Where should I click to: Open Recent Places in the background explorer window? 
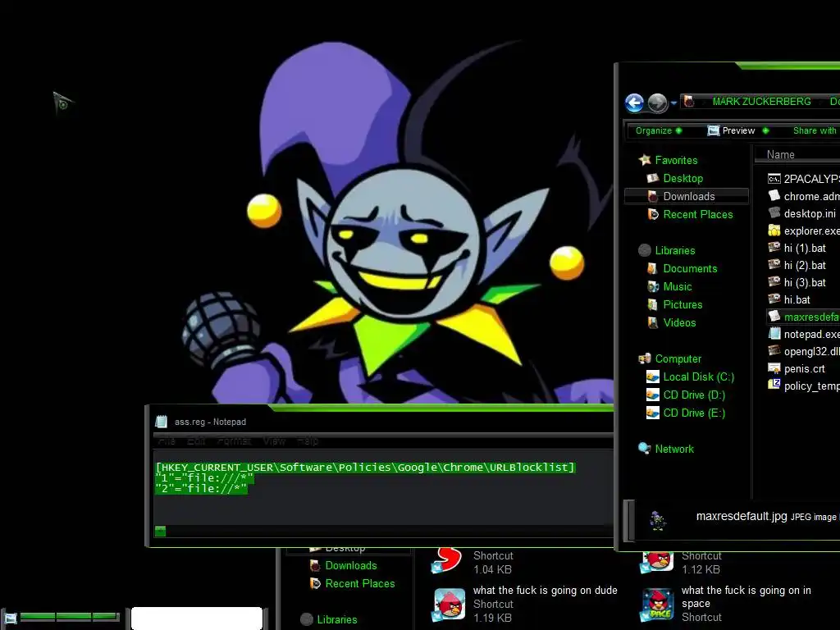tap(360, 583)
